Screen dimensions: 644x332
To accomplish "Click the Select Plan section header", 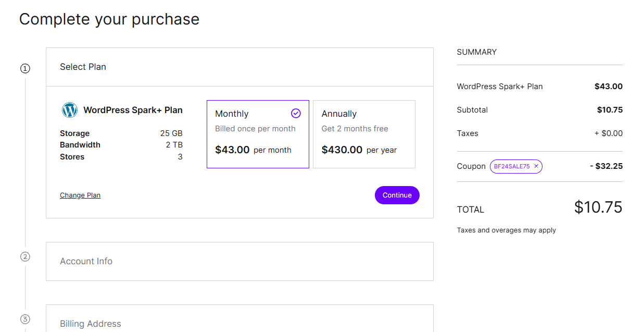I will pyautogui.click(x=239, y=67).
